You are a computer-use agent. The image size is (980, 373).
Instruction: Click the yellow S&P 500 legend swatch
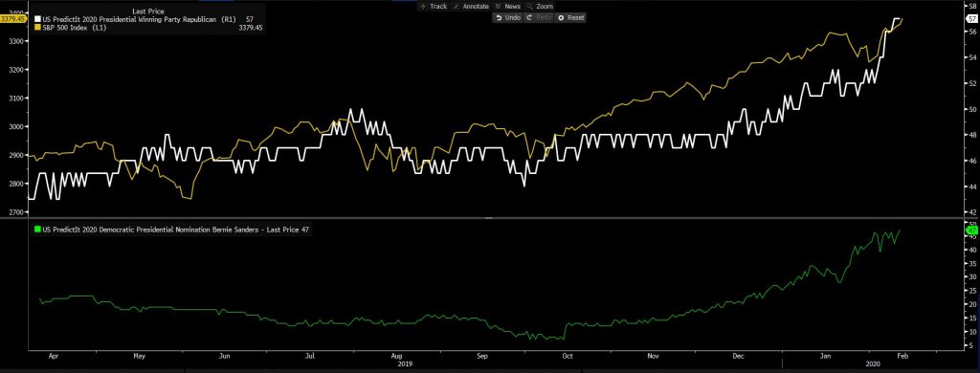click(x=36, y=28)
